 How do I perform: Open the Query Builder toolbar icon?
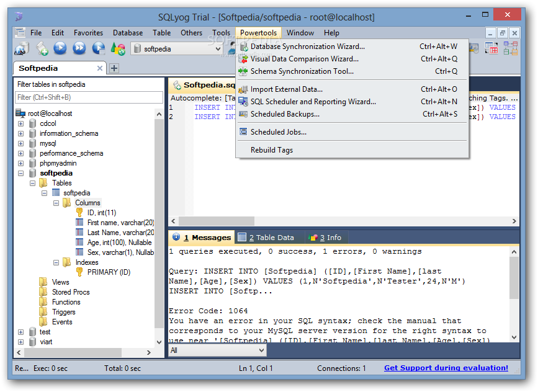[x=491, y=48]
